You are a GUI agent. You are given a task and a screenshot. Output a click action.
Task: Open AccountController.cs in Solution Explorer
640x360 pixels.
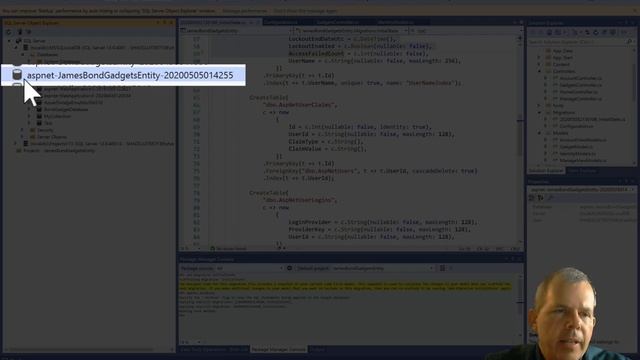coord(580,78)
